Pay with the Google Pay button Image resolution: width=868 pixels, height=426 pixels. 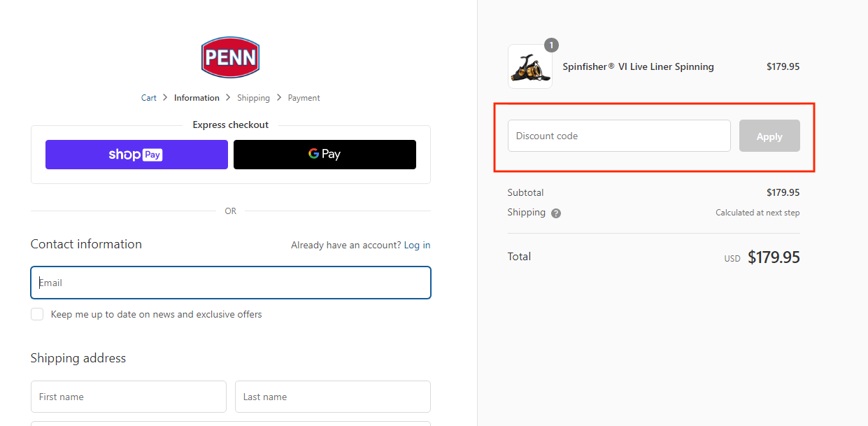point(325,155)
